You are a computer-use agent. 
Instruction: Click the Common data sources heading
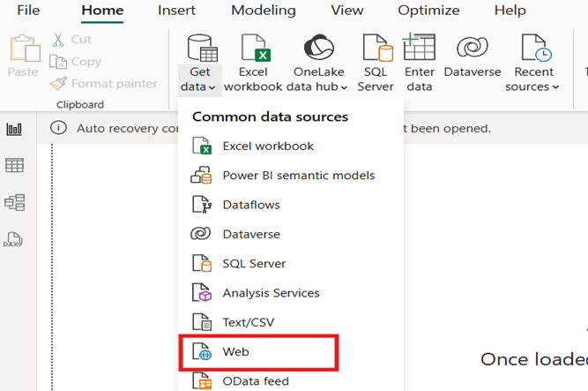(x=270, y=117)
